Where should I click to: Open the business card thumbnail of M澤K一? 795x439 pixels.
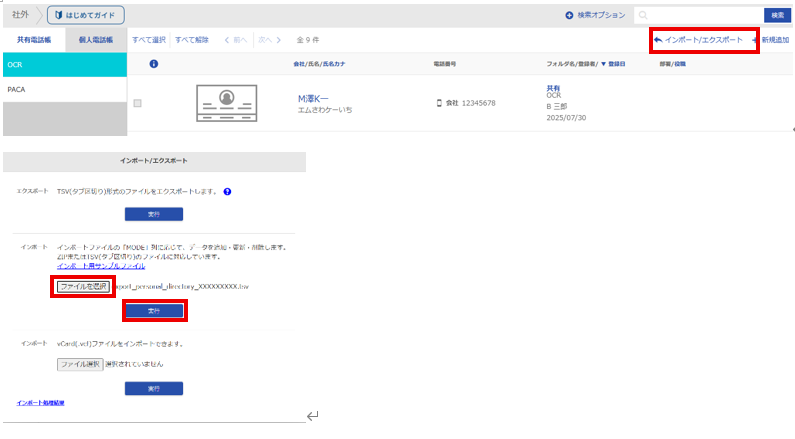[227, 103]
